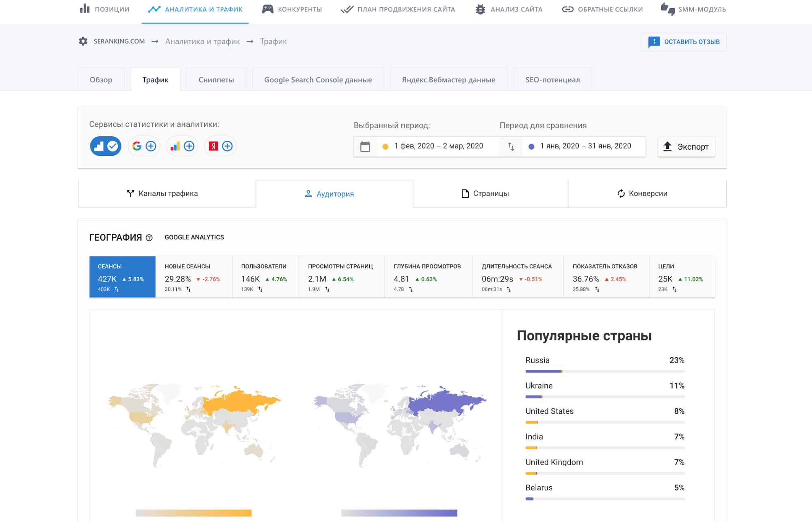Go to the Конкуренты section

292,9
